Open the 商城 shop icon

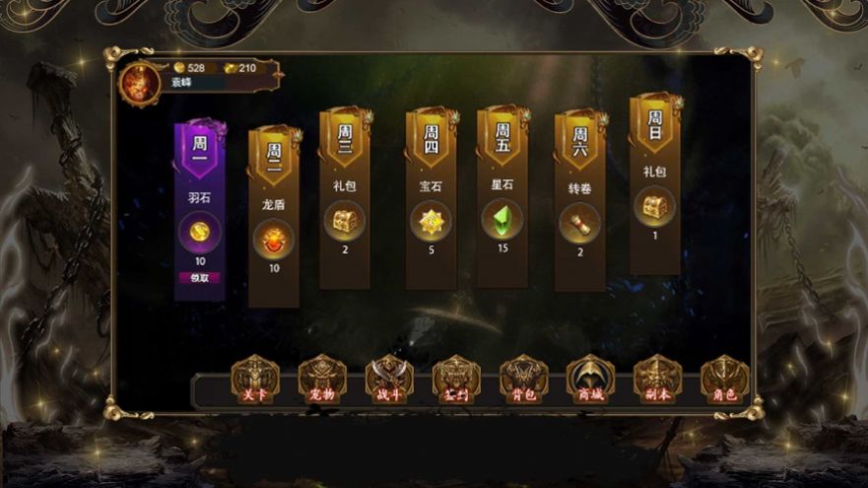coord(590,379)
